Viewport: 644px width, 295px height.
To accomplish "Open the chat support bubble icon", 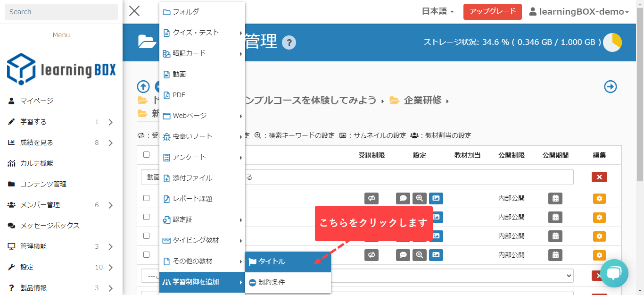I will [x=614, y=273].
